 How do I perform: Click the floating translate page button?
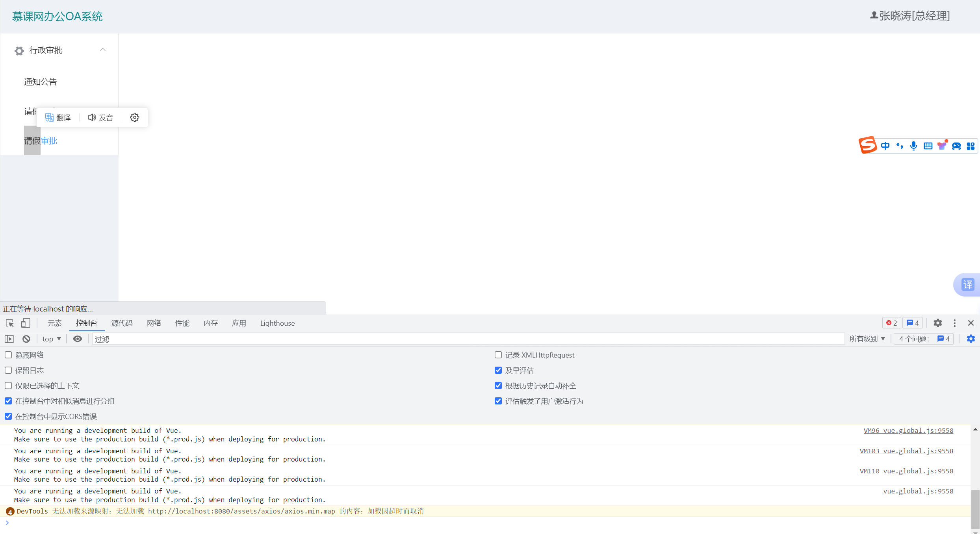[x=968, y=284]
